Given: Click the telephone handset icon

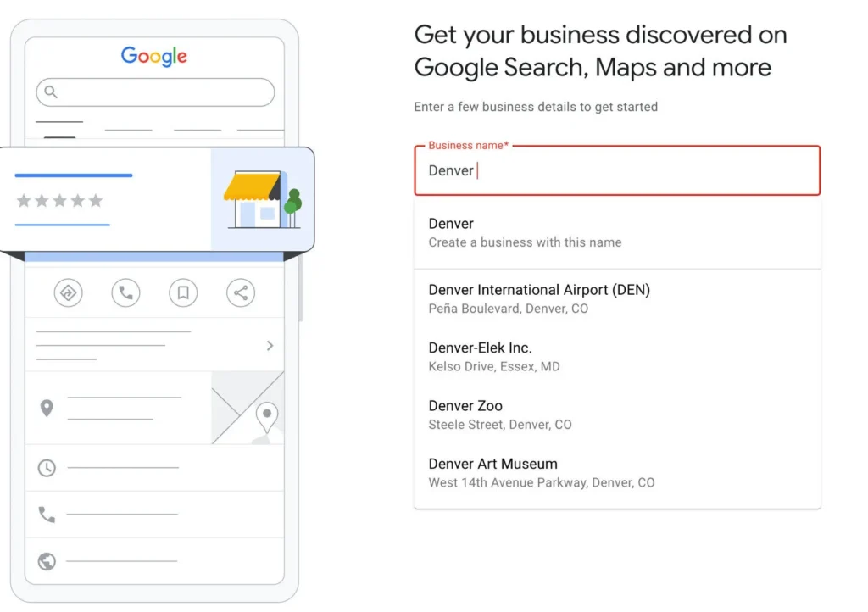Looking at the screenshot, I should coord(47,514).
